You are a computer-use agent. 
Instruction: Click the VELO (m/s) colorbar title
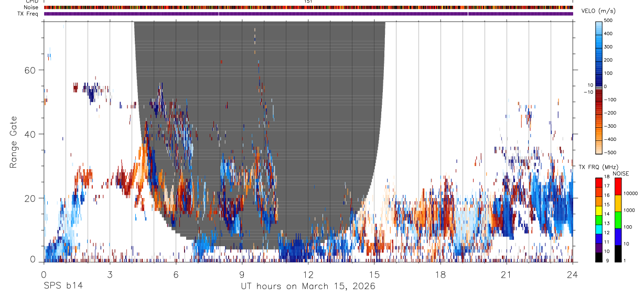pyautogui.click(x=598, y=10)
